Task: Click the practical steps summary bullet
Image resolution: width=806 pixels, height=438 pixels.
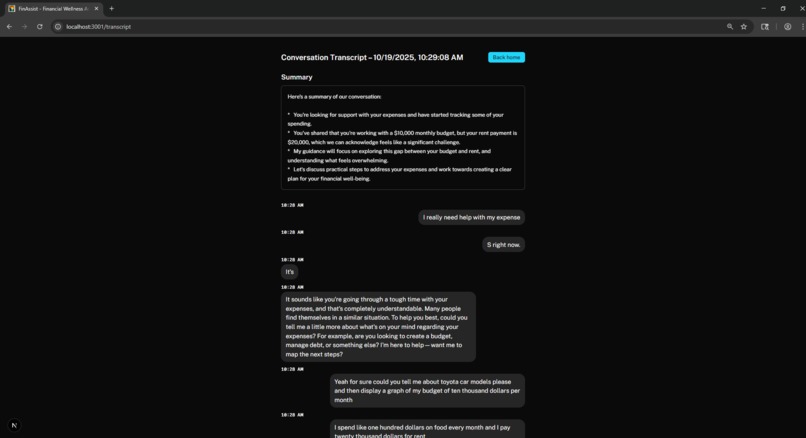Action: pyautogui.click(x=400, y=174)
